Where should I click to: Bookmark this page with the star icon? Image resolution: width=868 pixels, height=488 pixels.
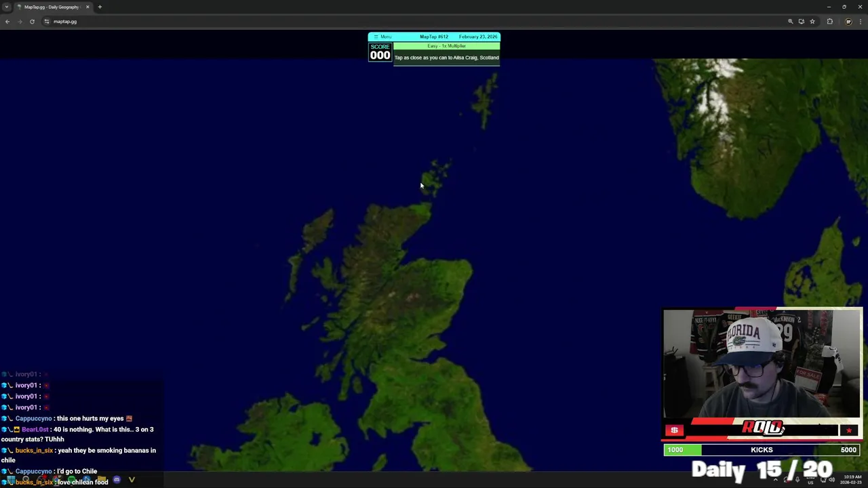[812, 22]
